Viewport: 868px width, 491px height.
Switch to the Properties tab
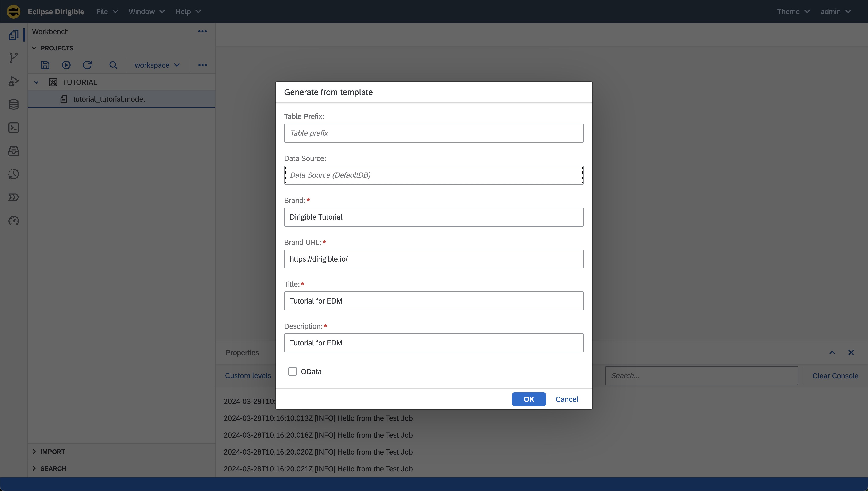pos(242,353)
